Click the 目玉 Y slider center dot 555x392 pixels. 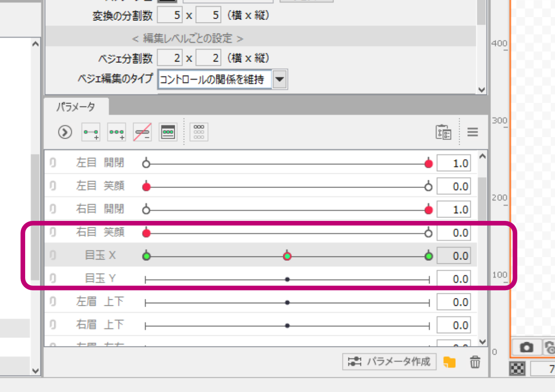coord(287,279)
